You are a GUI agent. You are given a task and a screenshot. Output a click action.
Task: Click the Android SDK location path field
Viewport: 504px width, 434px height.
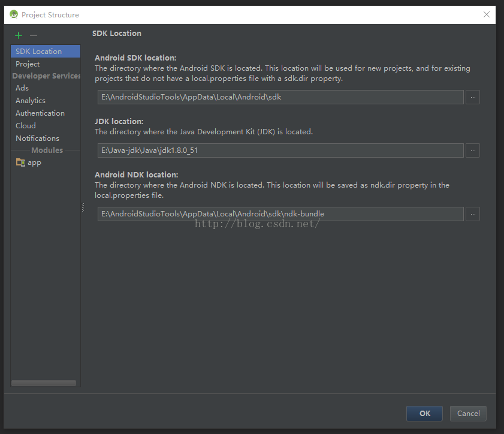tap(280, 97)
